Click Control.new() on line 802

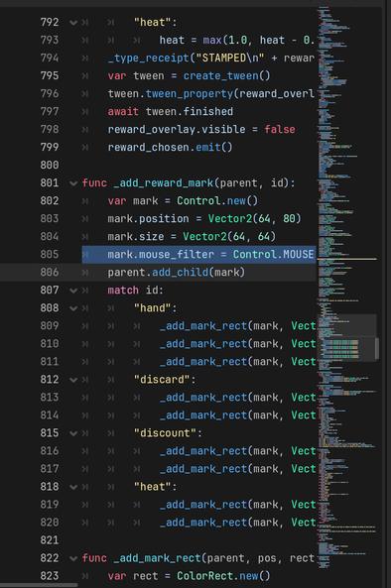click(217, 200)
